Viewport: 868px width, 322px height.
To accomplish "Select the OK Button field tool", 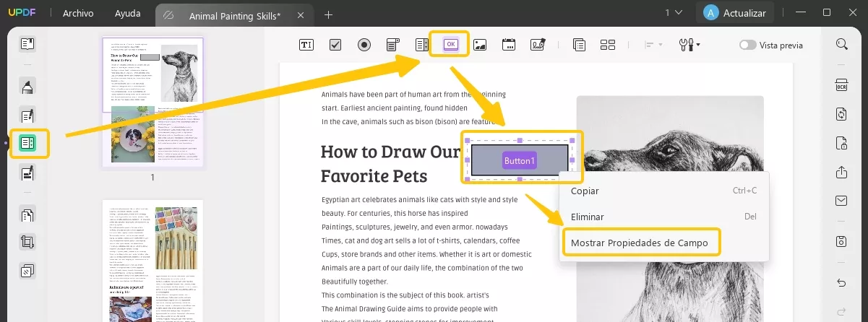I will 450,45.
